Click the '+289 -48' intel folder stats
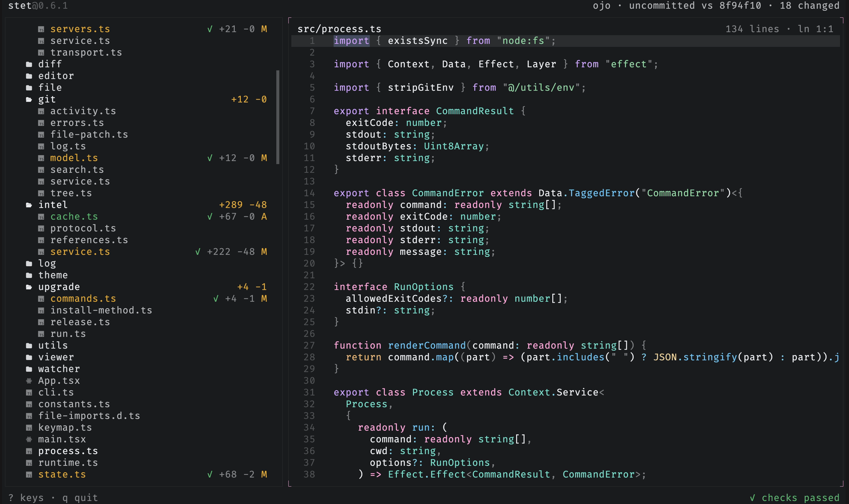The image size is (849, 504). (x=243, y=205)
